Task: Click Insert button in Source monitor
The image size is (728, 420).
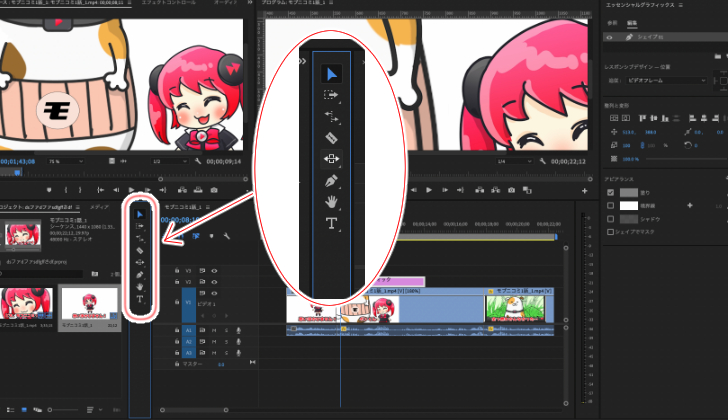Action: click(x=182, y=190)
